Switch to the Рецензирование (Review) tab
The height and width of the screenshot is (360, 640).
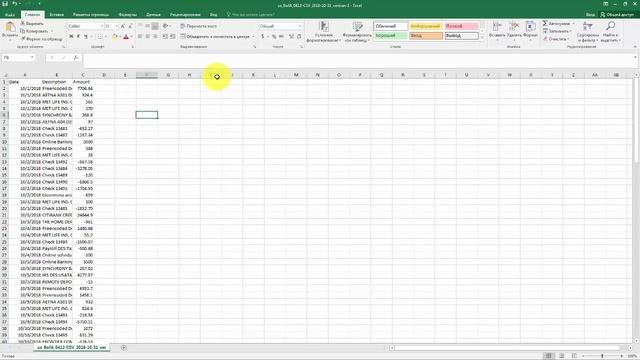pyautogui.click(x=185, y=15)
